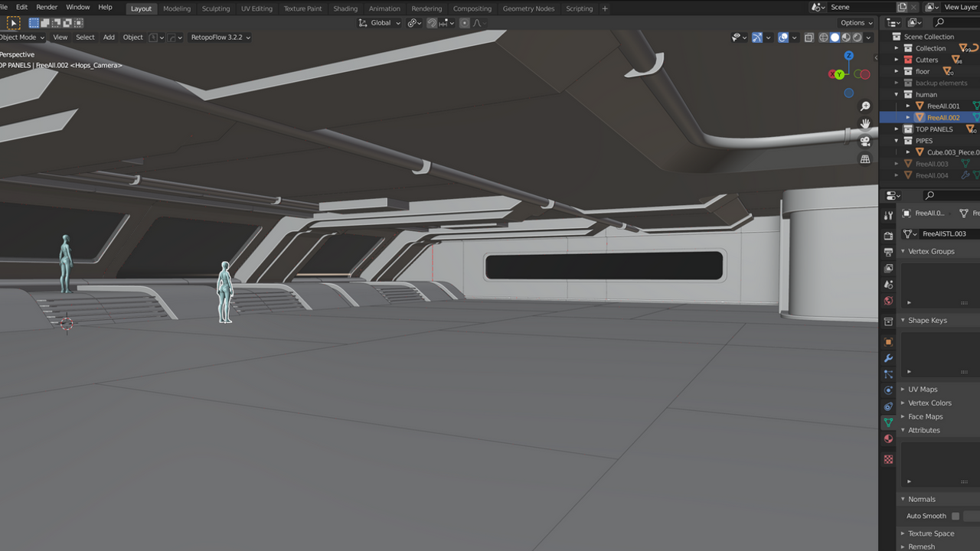This screenshot has height=551, width=980.
Task: Toggle snapping magnet in the header
Action: click(432, 23)
